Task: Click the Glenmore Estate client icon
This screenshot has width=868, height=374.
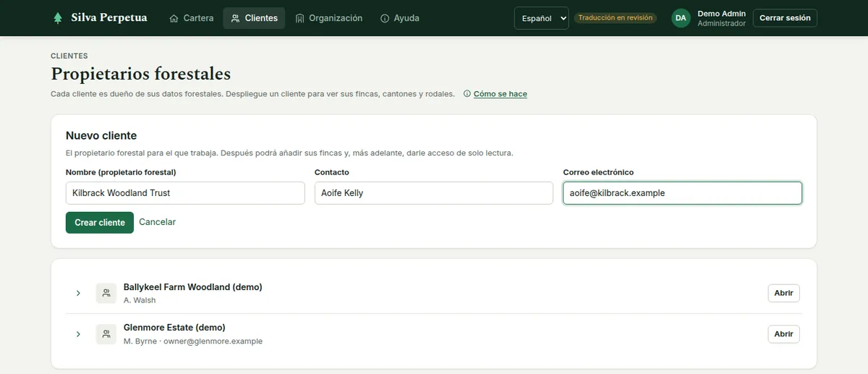Action: pos(106,334)
